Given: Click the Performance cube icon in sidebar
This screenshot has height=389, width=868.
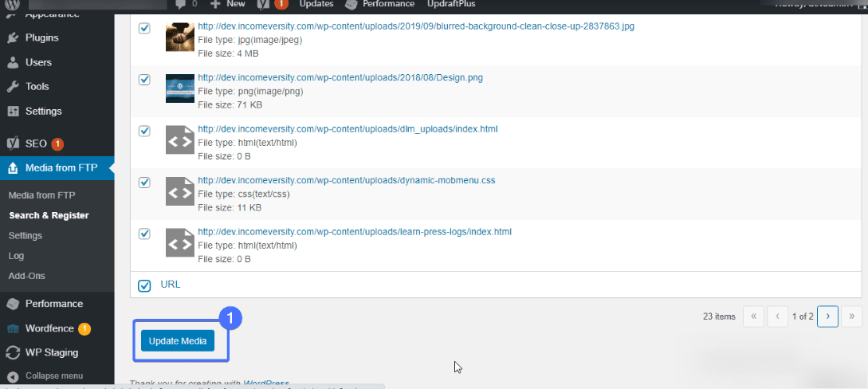Looking at the screenshot, I should [x=14, y=304].
